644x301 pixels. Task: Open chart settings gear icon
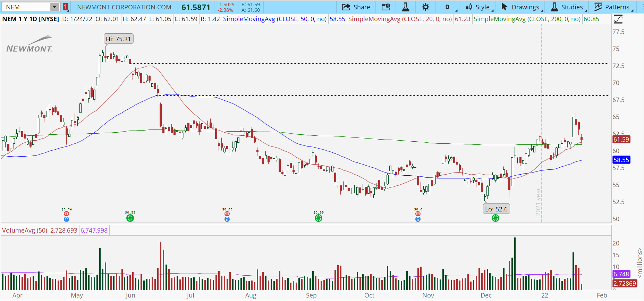[426, 7]
